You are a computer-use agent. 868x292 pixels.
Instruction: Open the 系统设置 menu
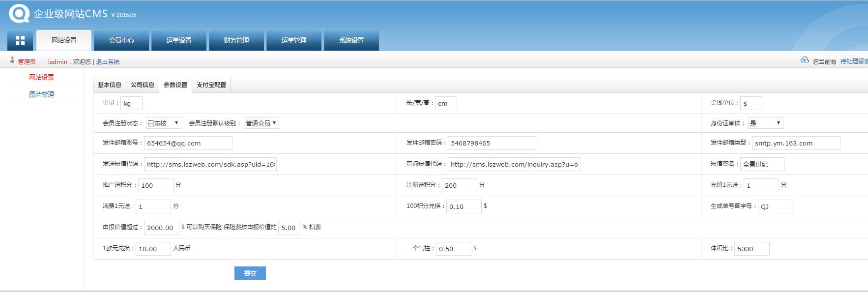(x=351, y=40)
